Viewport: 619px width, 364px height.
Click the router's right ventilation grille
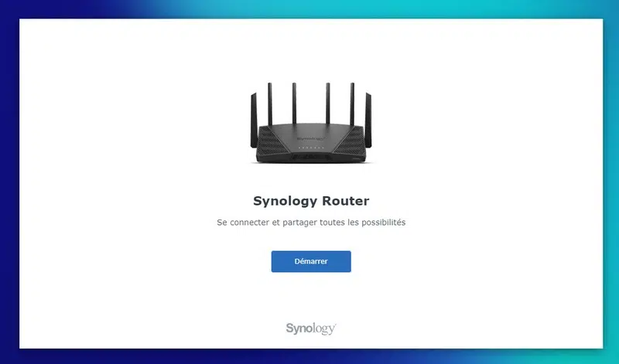[x=351, y=141]
